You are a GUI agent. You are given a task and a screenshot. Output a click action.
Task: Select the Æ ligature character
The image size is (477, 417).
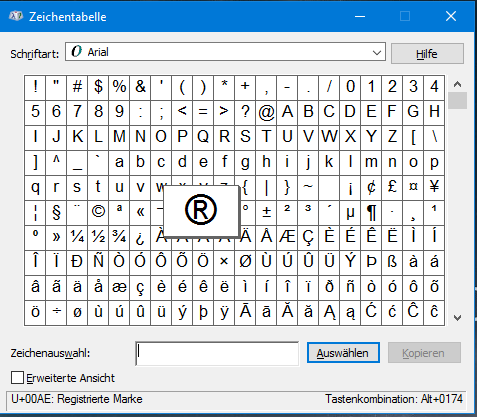[x=287, y=238]
